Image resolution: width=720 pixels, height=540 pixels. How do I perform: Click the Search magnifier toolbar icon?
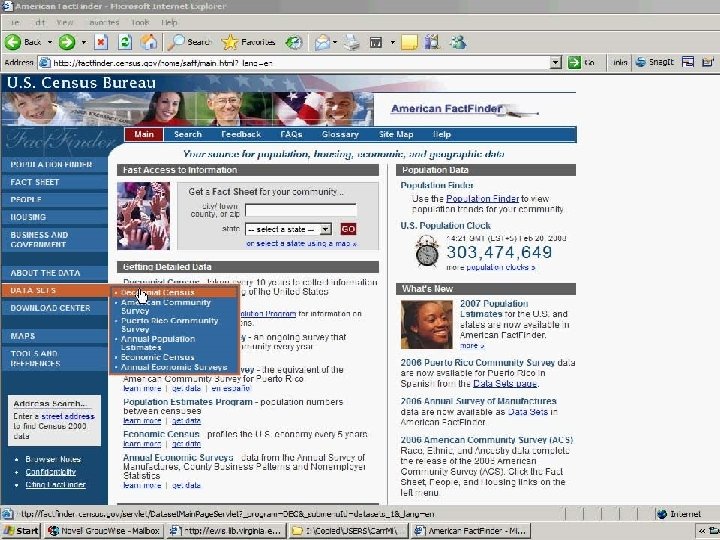175,42
